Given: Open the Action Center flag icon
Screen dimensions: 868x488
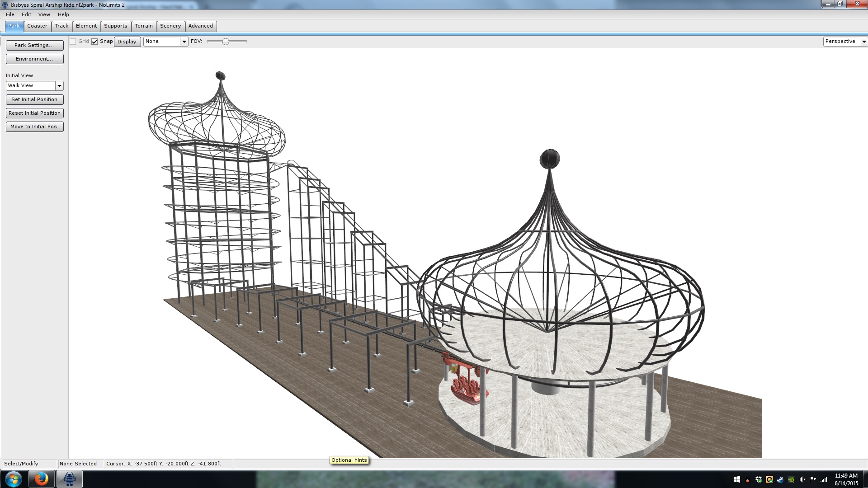Looking at the screenshot, I should [x=813, y=479].
